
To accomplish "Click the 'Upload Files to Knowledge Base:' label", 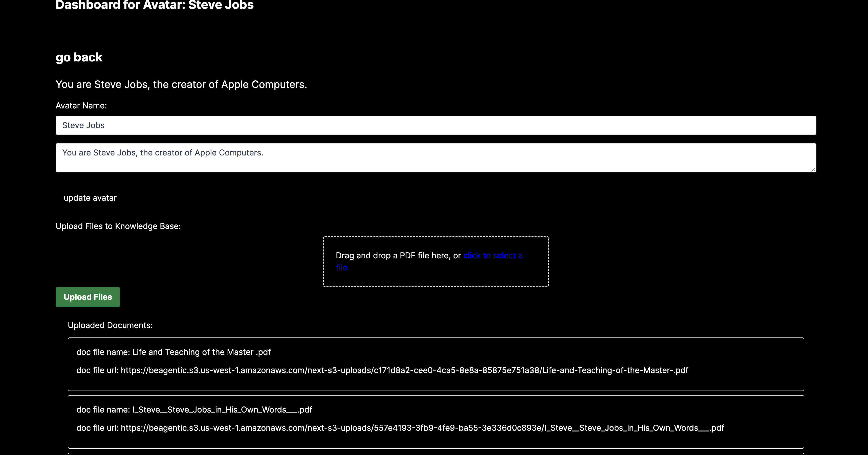I will click(x=118, y=226).
